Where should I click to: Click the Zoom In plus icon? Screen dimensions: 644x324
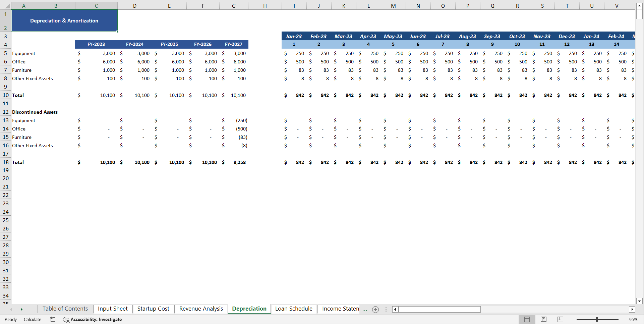(622, 319)
